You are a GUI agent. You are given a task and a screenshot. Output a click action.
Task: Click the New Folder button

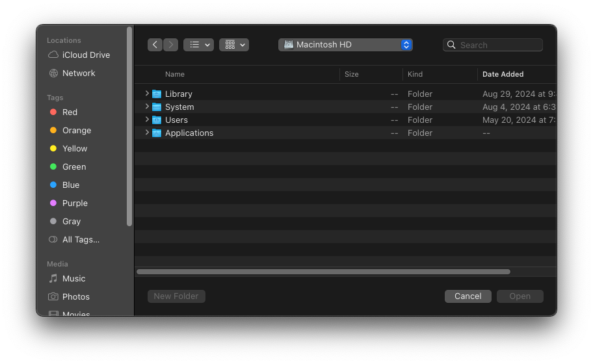tap(176, 296)
